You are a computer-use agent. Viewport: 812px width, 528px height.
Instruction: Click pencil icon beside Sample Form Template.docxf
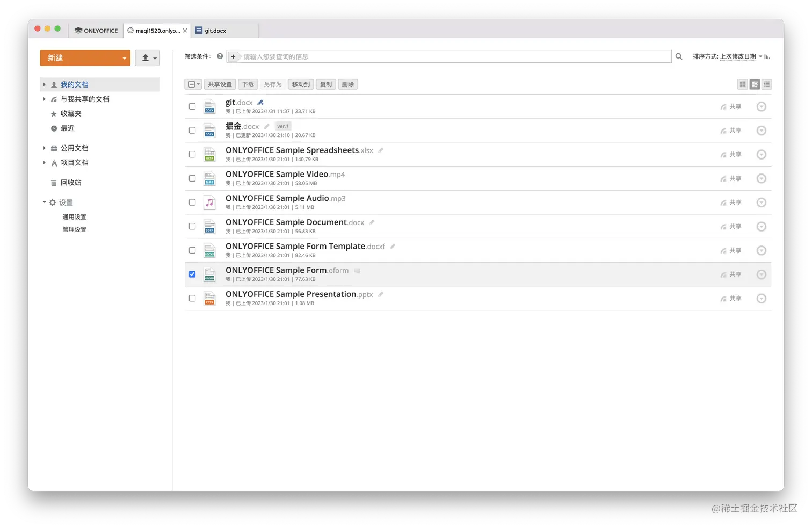[x=393, y=247]
